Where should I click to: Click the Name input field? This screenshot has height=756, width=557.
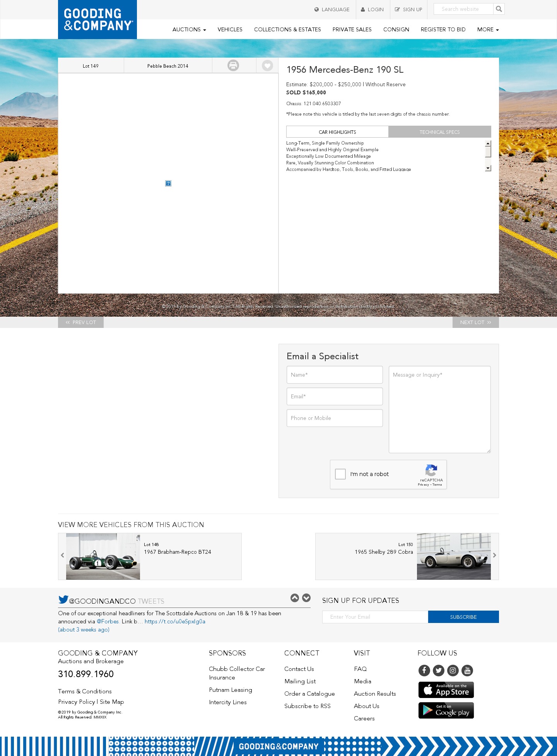click(x=335, y=375)
